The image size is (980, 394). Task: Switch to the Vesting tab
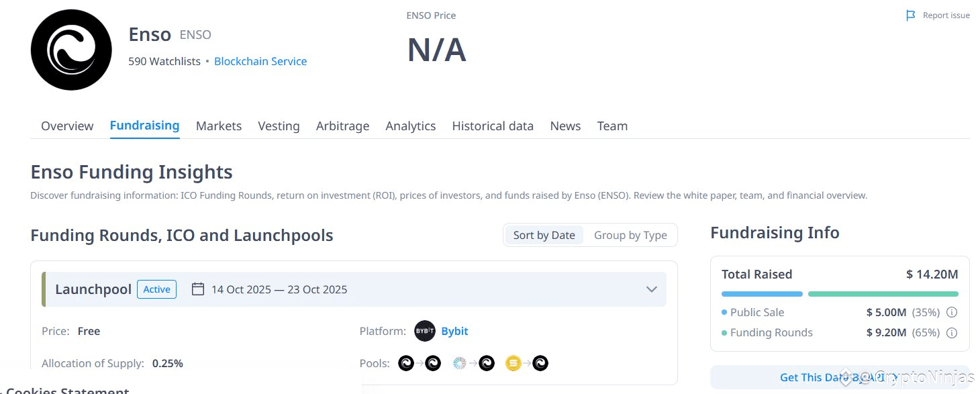pyautogui.click(x=279, y=126)
